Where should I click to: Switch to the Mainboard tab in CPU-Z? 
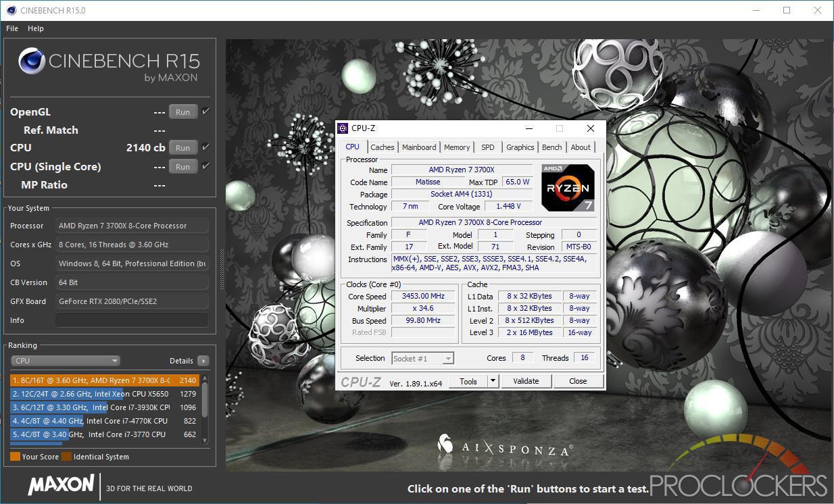[x=419, y=147]
